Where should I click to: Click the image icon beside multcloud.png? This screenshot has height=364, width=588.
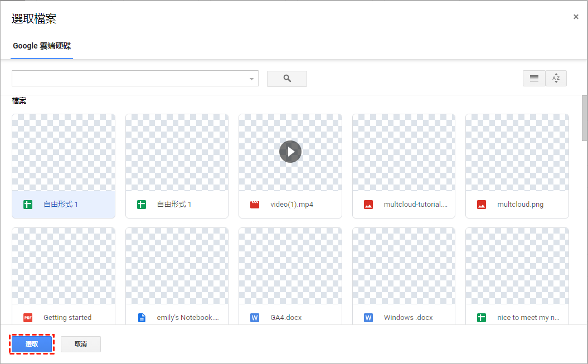(x=482, y=205)
